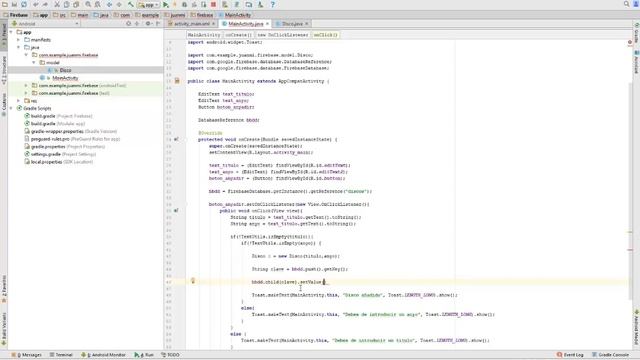This screenshot has width=640, height=360.
Task: Click the Forward navigation arrow icon
Action: (119, 4)
